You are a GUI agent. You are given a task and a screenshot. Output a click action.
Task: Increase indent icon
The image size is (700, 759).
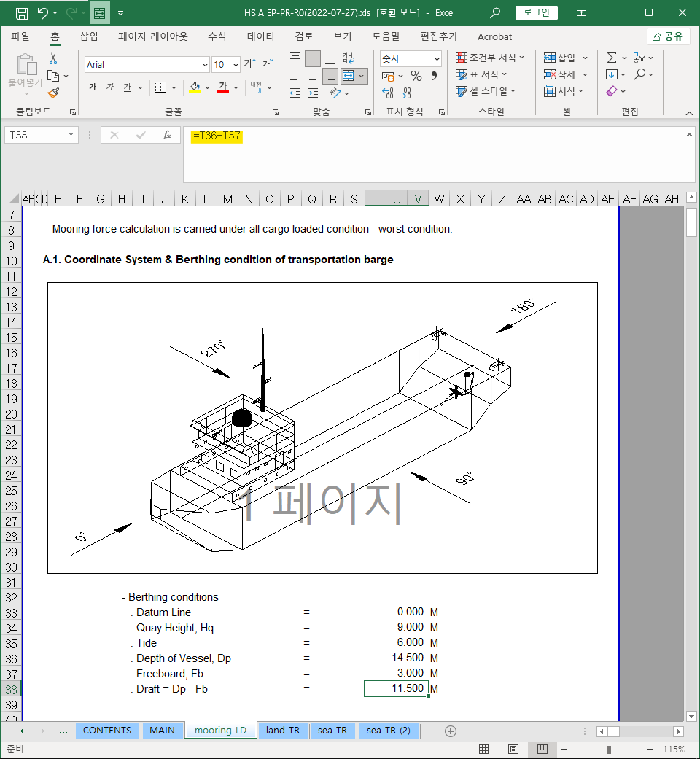[313, 93]
